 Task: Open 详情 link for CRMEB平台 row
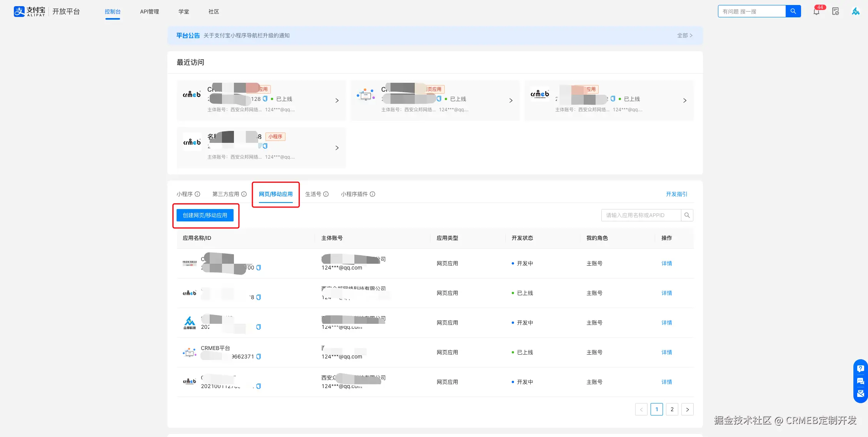(x=666, y=352)
